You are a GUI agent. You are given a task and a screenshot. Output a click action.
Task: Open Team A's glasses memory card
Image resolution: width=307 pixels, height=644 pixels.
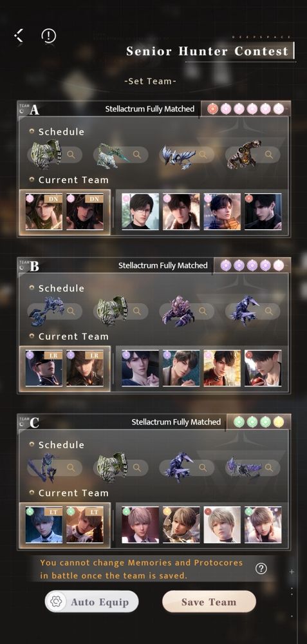tap(140, 211)
